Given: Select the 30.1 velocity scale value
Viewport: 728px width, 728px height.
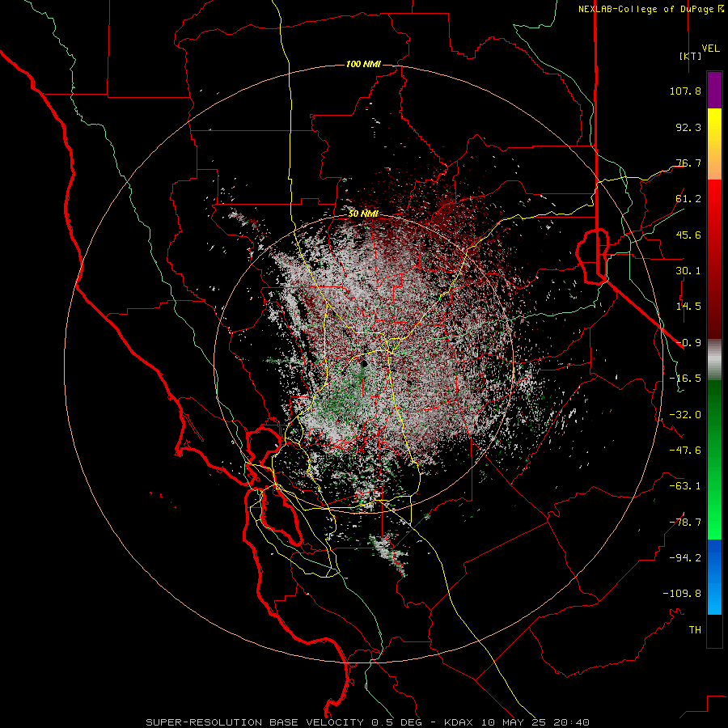Looking at the screenshot, I should coord(688,271).
